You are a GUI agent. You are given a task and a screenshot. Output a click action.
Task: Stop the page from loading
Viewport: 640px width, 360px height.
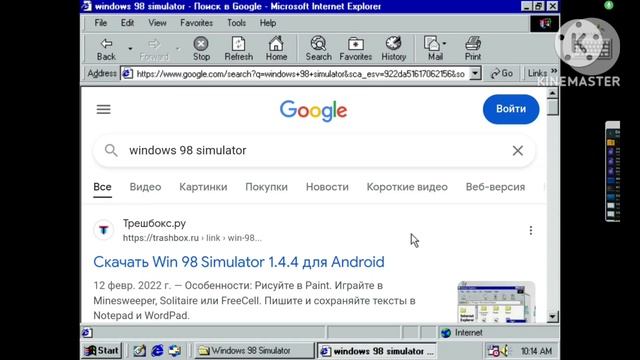coord(201,49)
